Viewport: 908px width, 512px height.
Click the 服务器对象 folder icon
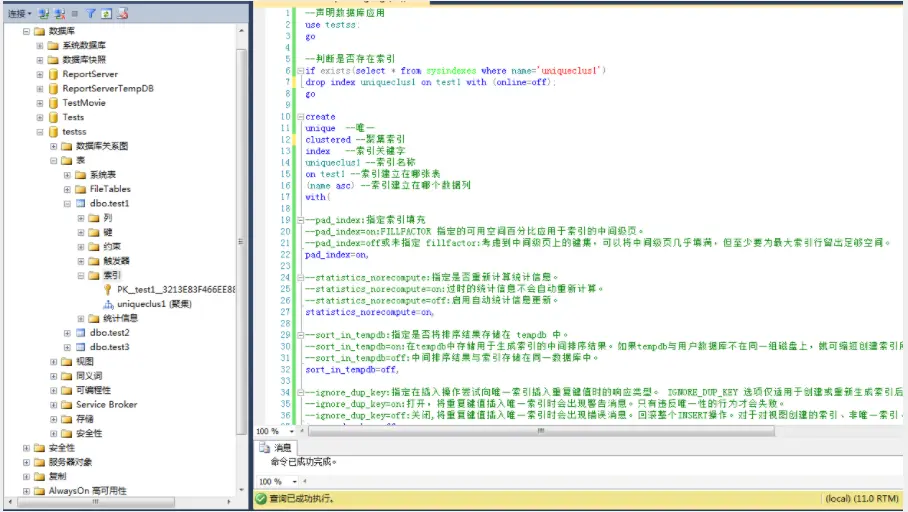pyautogui.click(x=39, y=462)
